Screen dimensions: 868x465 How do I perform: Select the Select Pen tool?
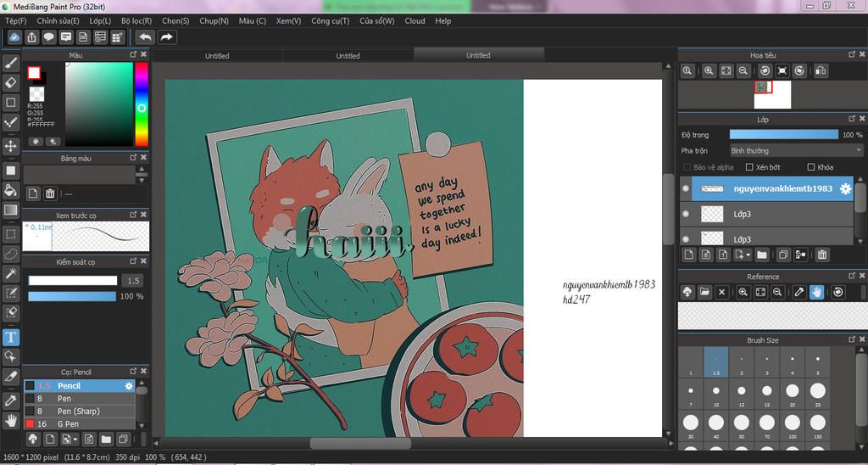pyautogui.click(x=10, y=294)
